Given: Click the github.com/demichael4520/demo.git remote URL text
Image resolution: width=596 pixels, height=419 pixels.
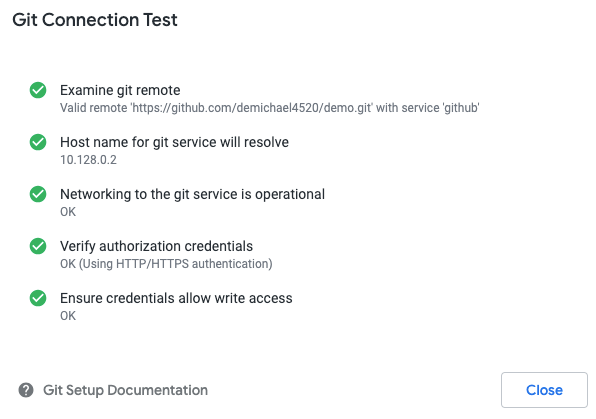Looking at the screenshot, I should coord(252,108).
